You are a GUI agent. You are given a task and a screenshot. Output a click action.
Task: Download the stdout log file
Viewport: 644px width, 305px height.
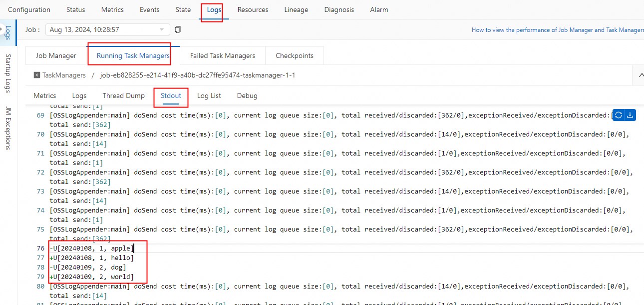pyautogui.click(x=630, y=115)
